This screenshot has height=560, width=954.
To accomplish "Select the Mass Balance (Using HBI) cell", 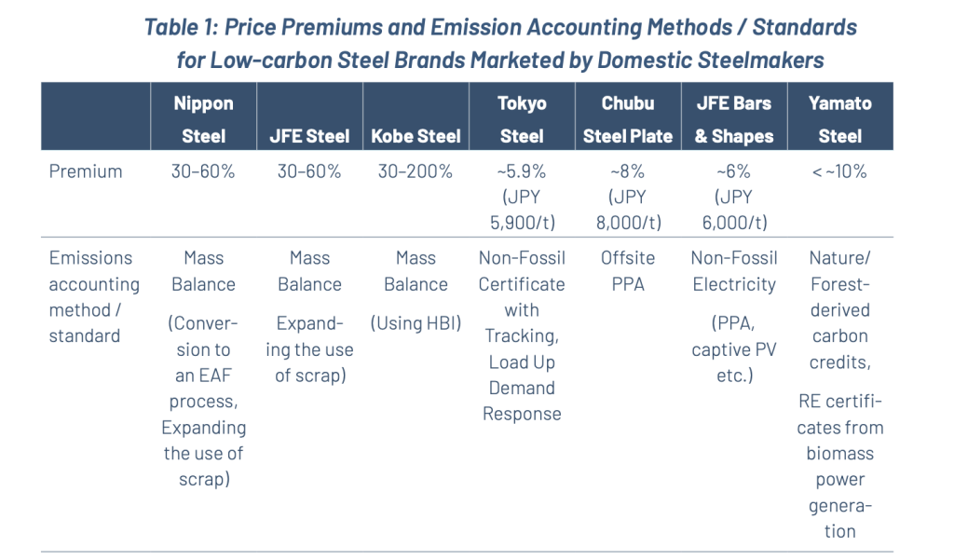I will click(x=416, y=291).
